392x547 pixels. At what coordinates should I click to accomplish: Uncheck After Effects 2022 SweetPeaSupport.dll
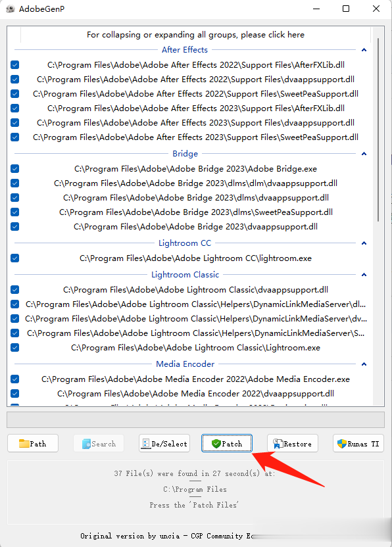pos(14,94)
